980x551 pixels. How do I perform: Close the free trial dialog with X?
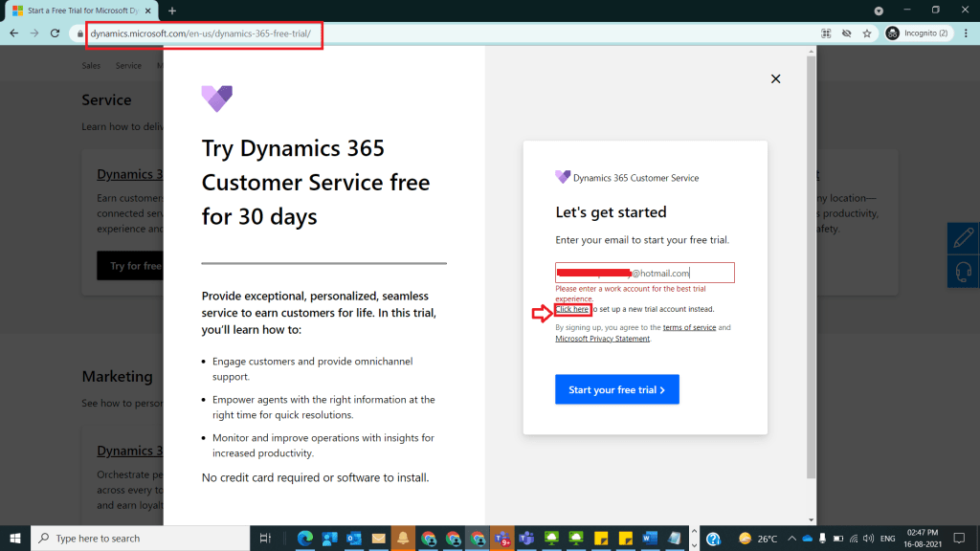[x=775, y=78]
